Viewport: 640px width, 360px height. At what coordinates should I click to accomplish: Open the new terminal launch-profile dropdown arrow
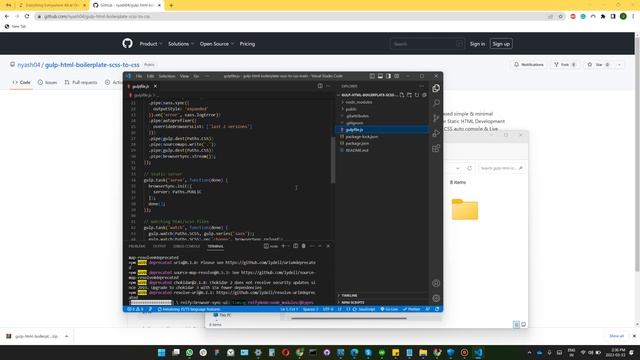pos(288,246)
